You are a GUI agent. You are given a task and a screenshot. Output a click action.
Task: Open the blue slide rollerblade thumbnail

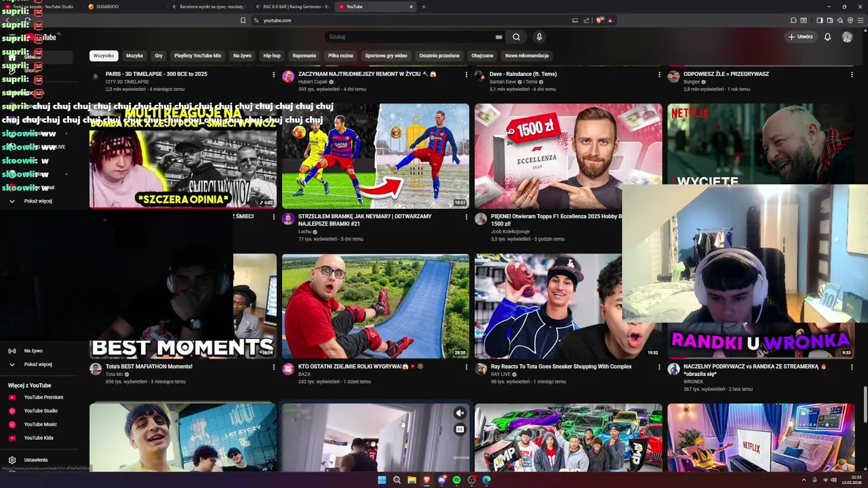pyautogui.click(x=376, y=306)
